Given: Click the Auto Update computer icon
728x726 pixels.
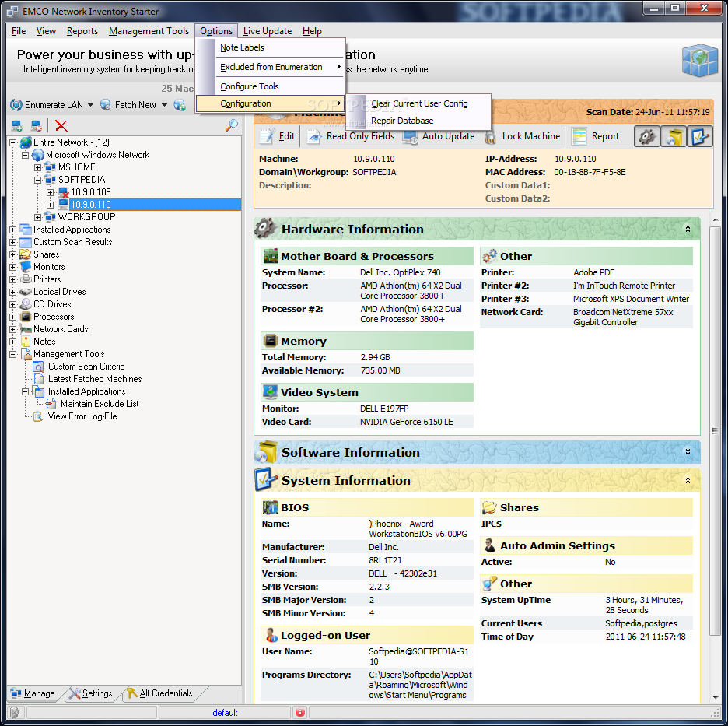Looking at the screenshot, I should click(410, 136).
